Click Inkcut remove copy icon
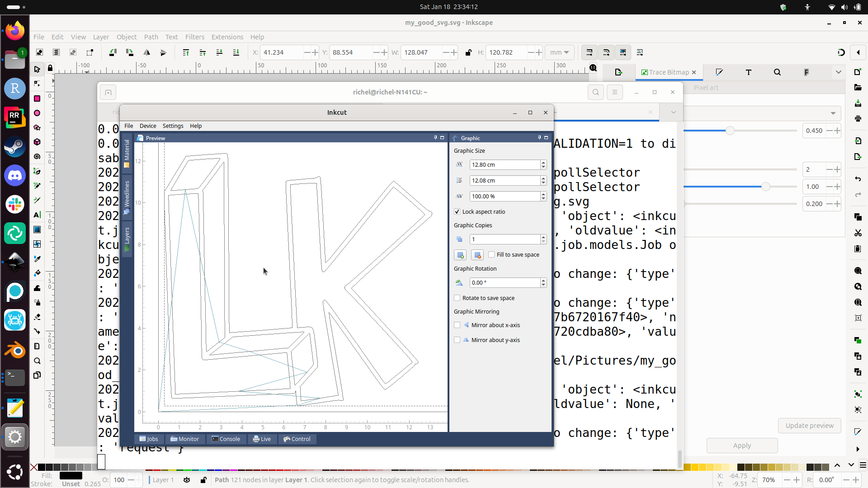The width and height of the screenshot is (868, 488). [x=477, y=255]
